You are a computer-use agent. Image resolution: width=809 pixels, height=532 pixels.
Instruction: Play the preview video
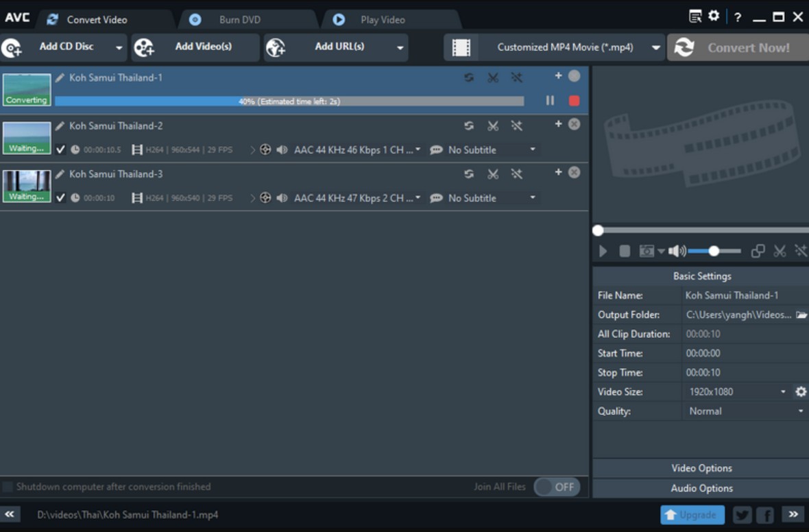(x=603, y=252)
